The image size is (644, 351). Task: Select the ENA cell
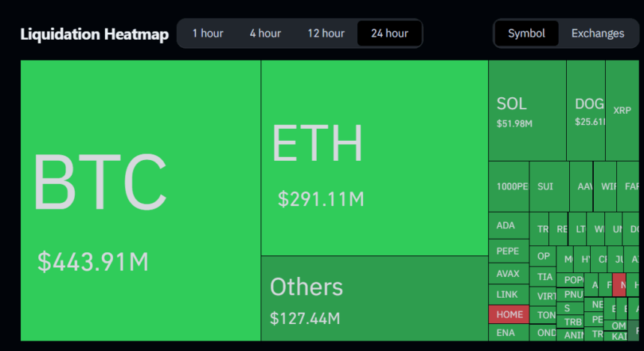508,332
